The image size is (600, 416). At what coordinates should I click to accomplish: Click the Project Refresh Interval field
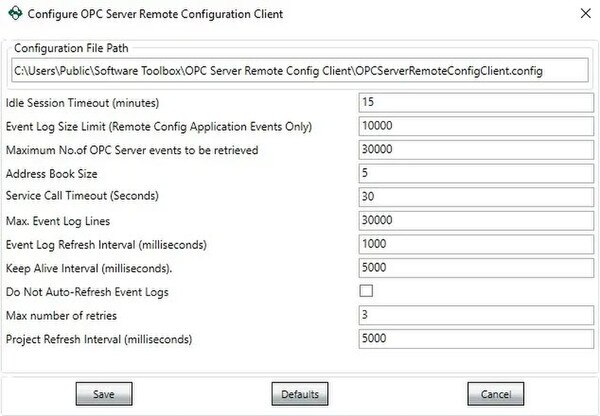coord(476,339)
